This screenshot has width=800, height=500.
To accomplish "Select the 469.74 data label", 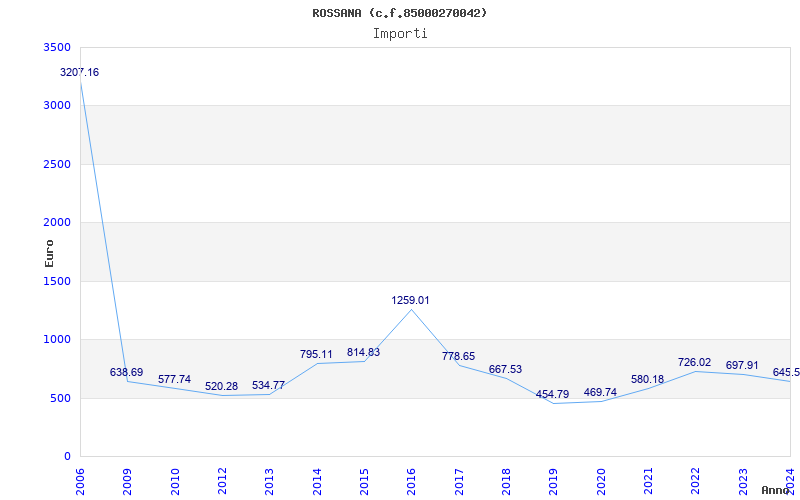I will [x=600, y=392].
